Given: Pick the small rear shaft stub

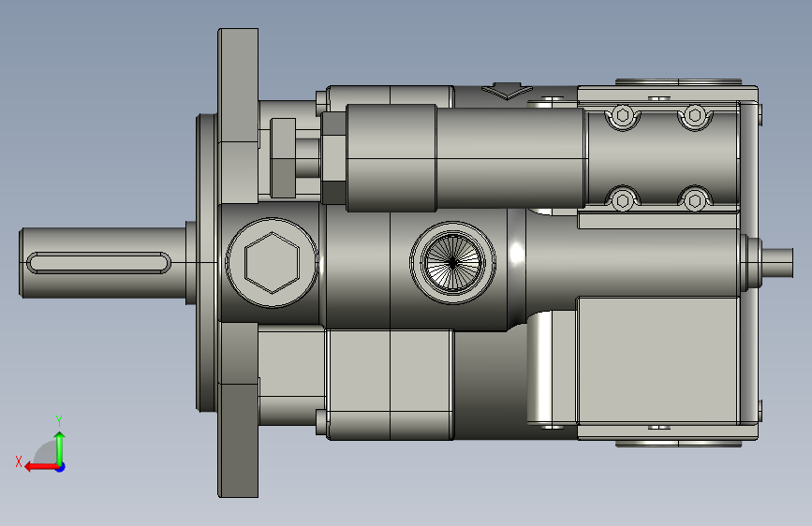Looking at the screenshot, I should [777, 262].
